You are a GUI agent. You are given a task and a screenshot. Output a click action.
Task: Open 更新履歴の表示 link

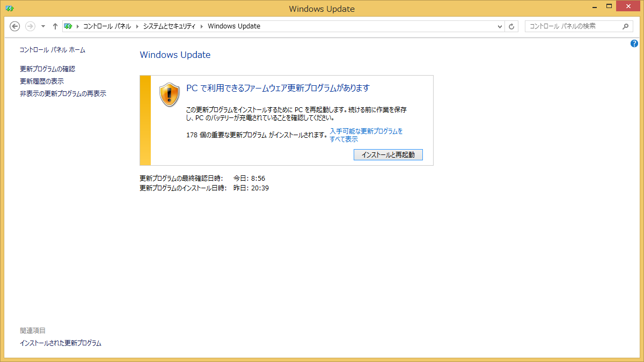(42, 82)
